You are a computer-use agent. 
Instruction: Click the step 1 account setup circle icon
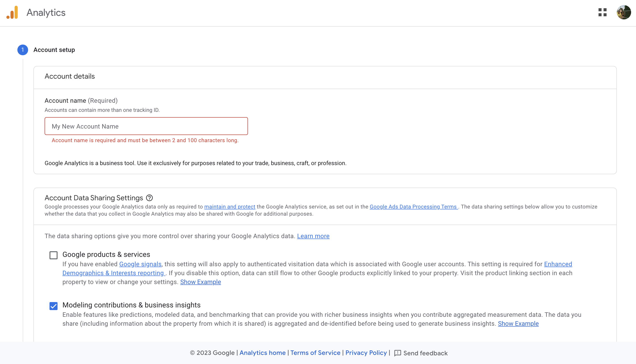coord(22,50)
